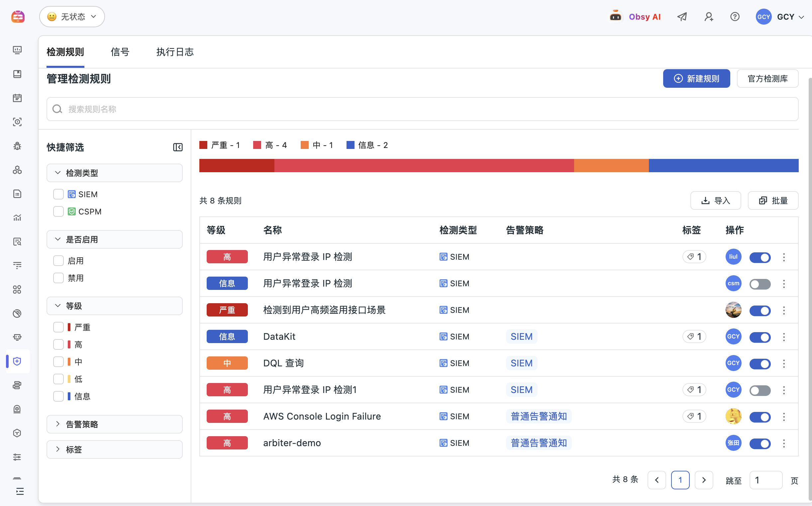
Task: Open the chart metrics sidebar icon
Action: (17, 217)
